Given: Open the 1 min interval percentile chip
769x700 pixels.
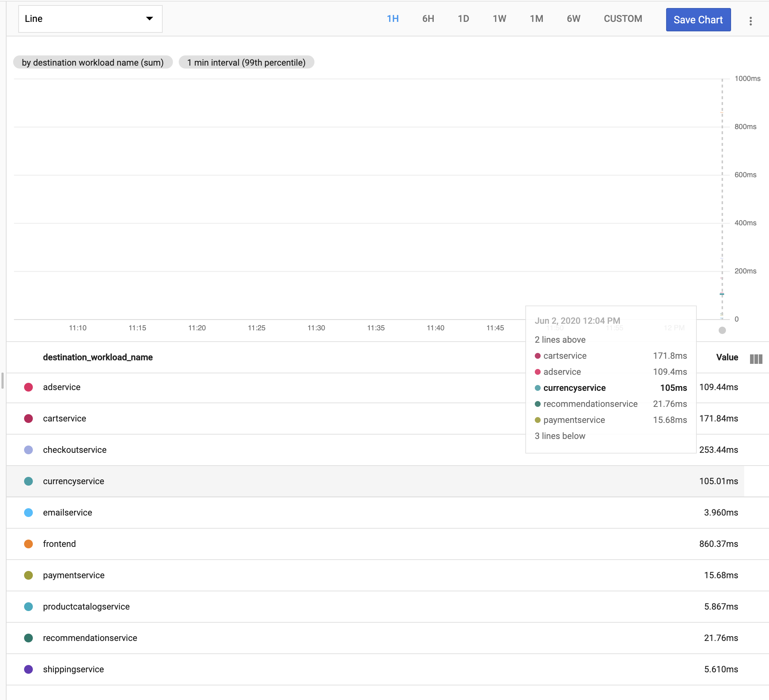Looking at the screenshot, I should pyautogui.click(x=246, y=62).
